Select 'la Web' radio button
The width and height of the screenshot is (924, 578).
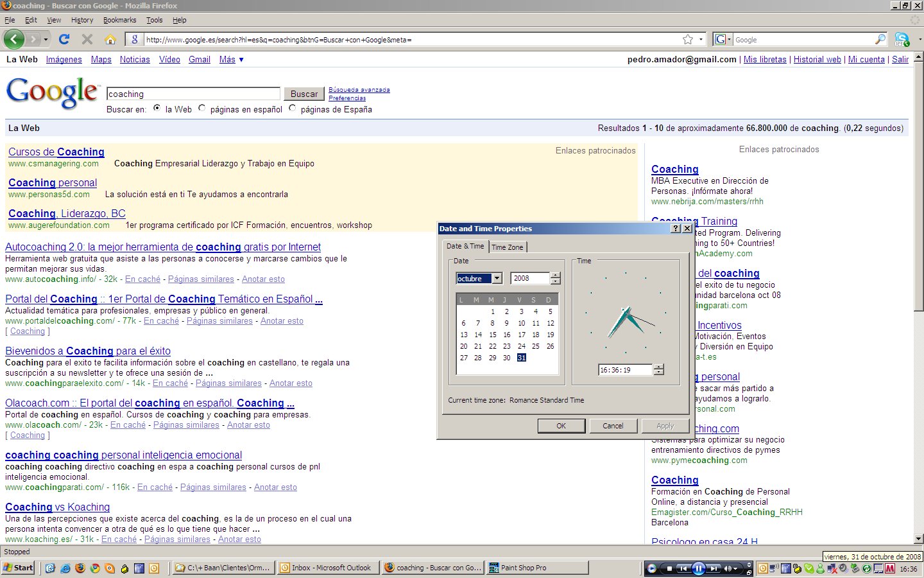(x=157, y=108)
